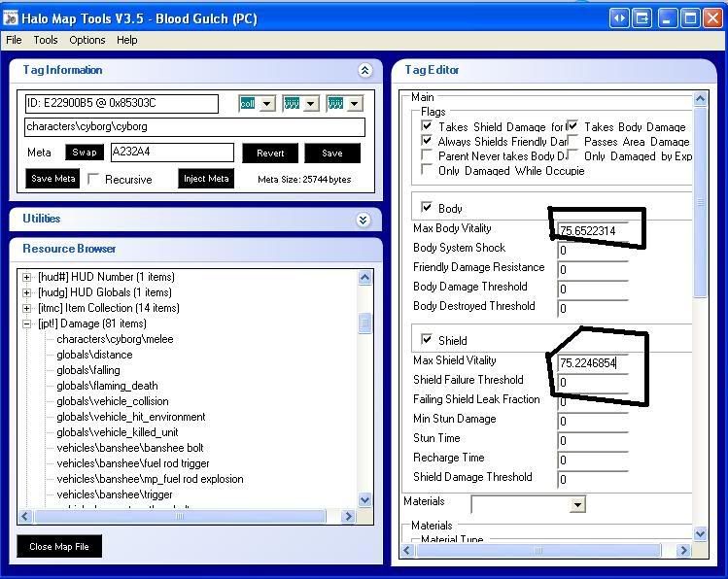
Task: Open the File menu
Action: coord(14,40)
